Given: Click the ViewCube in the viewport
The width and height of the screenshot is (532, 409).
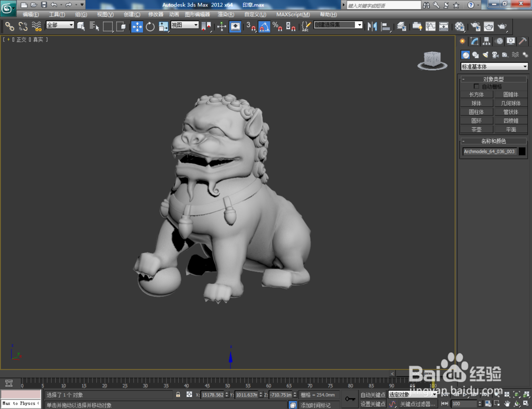Looking at the screenshot, I should click(x=432, y=61).
